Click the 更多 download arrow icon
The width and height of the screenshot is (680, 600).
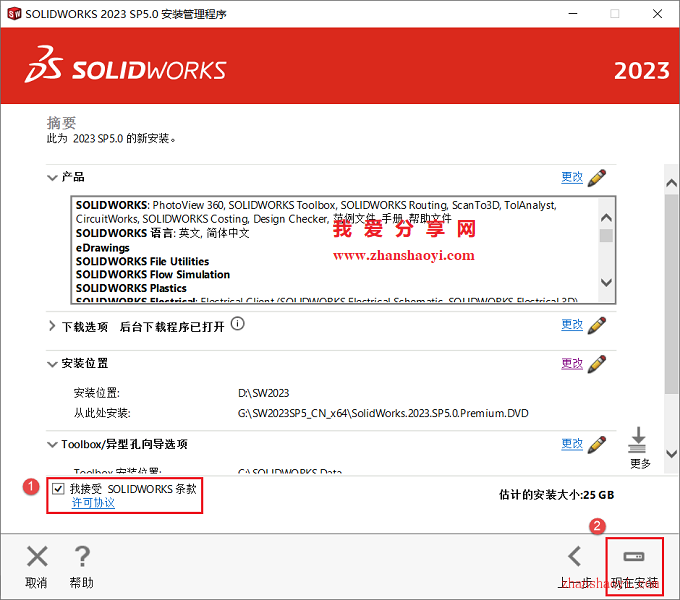pyautogui.click(x=638, y=440)
